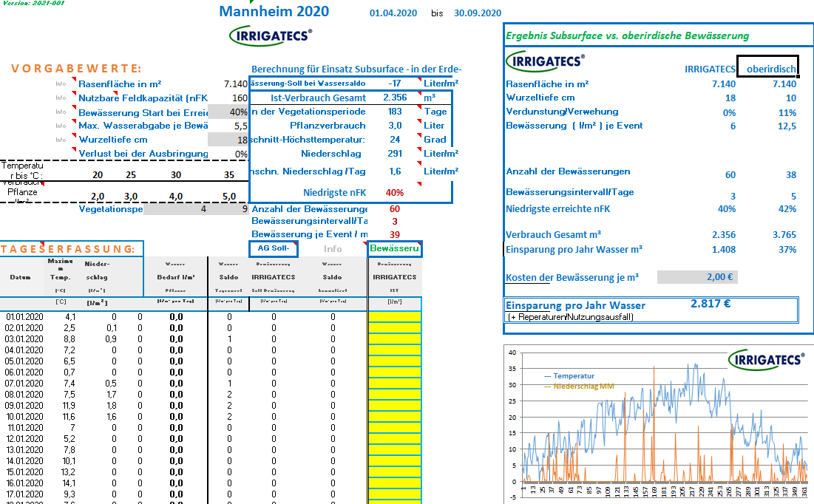
Task: Select oberirdisch Anzahl der Bewässerungen value 38
Action: point(791,175)
